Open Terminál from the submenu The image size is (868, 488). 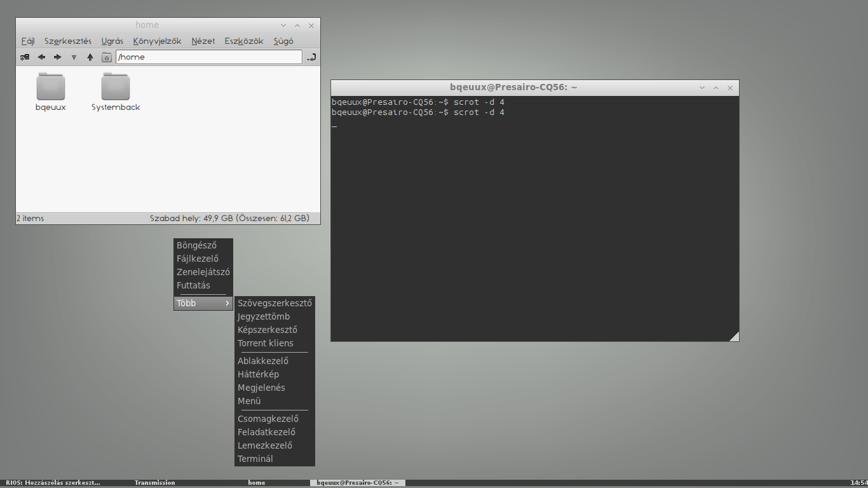275,459
